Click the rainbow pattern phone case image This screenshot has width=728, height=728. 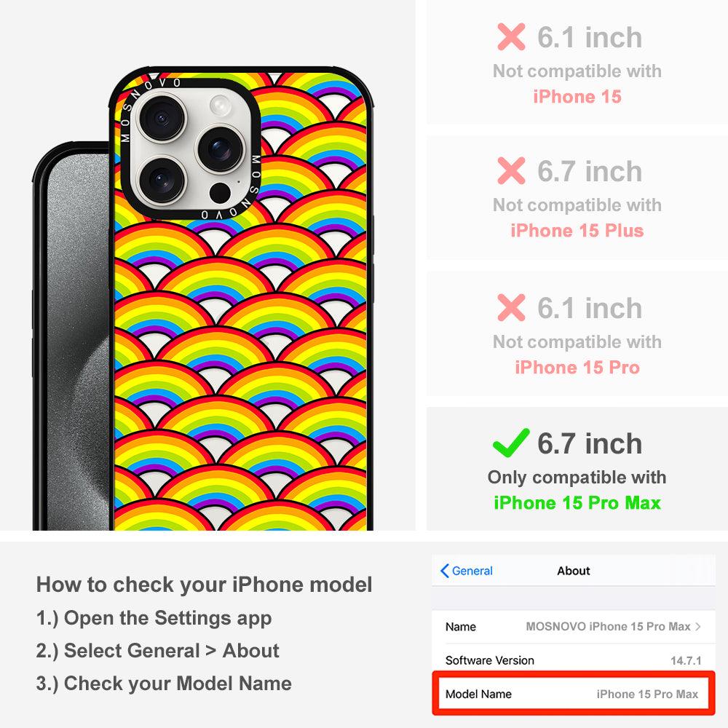click(x=242, y=302)
